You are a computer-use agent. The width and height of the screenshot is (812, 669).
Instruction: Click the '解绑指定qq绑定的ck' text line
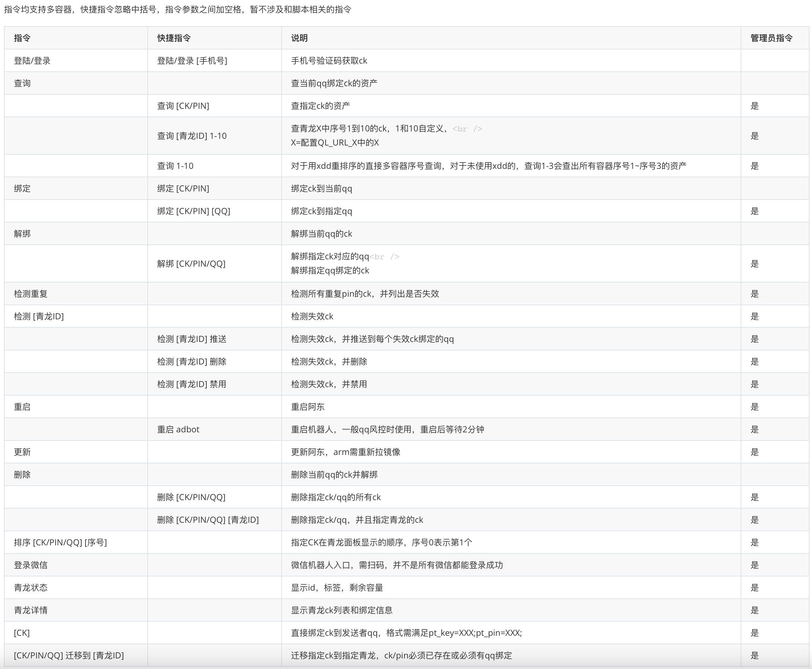coord(330,271)
